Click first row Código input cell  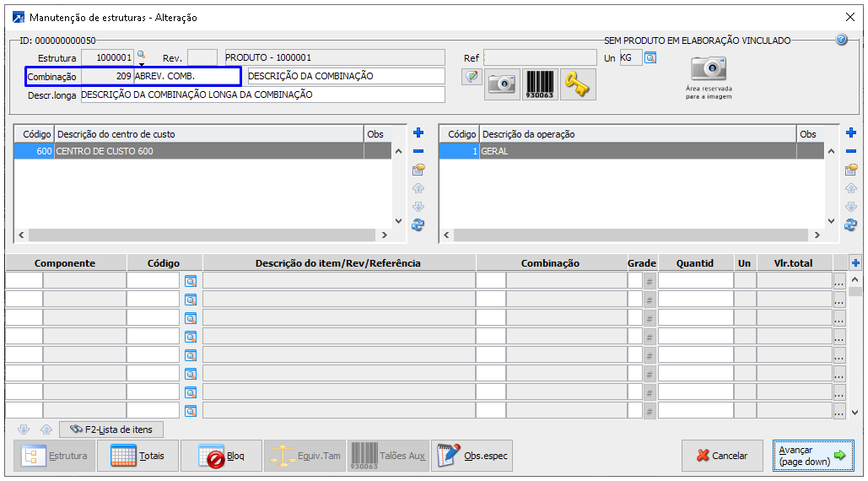click(x=153, y=281)
